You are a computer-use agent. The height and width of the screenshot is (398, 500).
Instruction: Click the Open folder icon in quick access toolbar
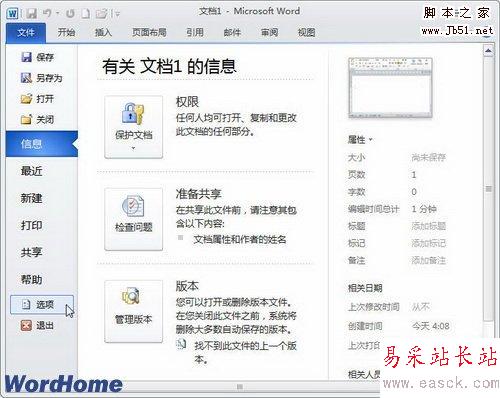101,13
